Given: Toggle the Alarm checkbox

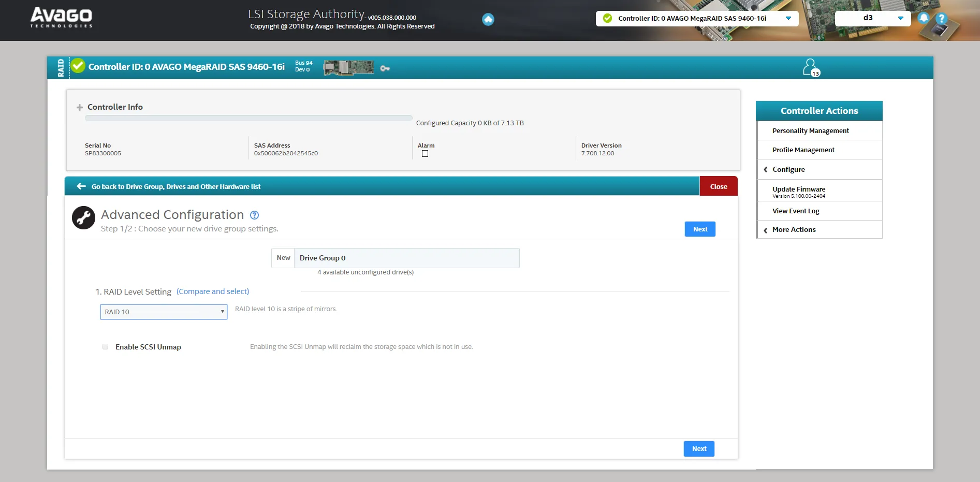Looking at the screenshot, I should point(425,154).
